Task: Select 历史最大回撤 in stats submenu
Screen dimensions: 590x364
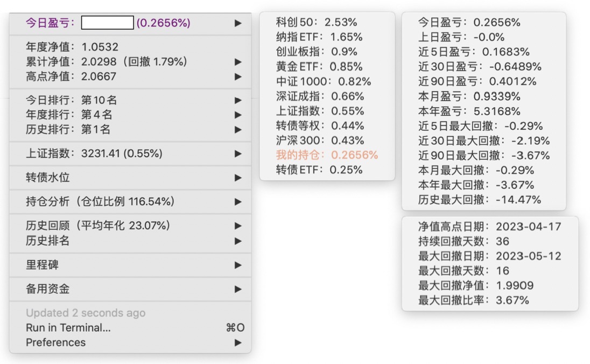Action: click(479, 200)
